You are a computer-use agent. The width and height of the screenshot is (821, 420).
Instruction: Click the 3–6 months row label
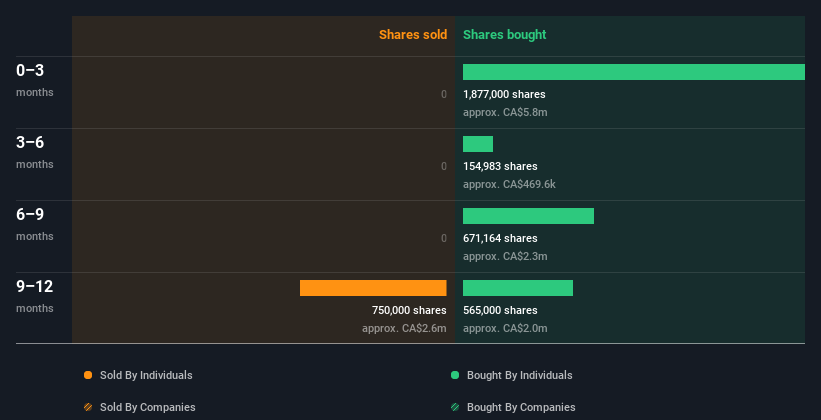35,152
